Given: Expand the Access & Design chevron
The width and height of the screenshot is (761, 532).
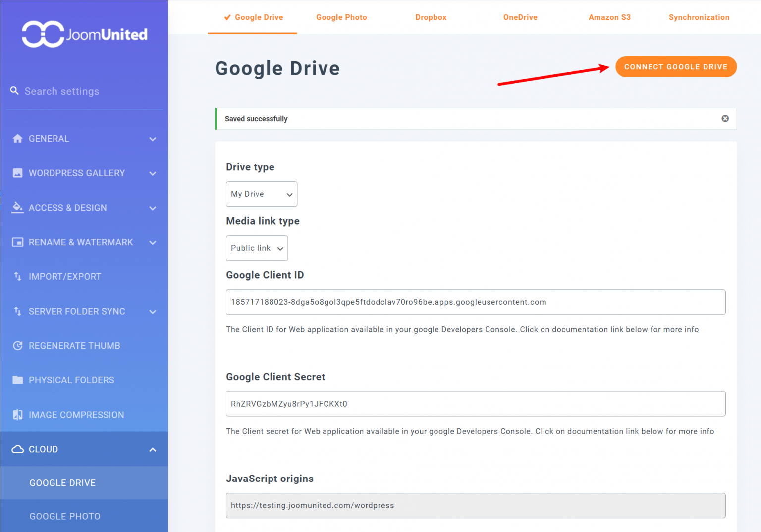Looking at the screenshot, I should pyautogui.click(x=153, y=208).
